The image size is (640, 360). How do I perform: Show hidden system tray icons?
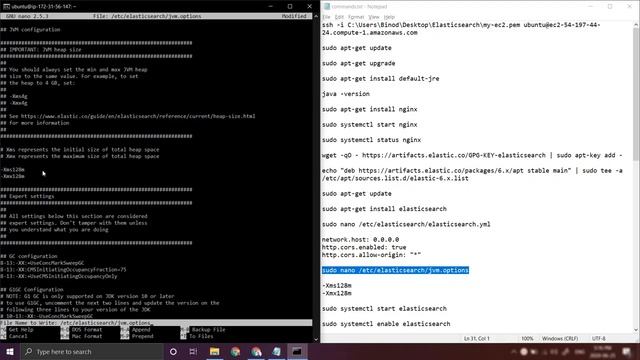coord(513,351)
